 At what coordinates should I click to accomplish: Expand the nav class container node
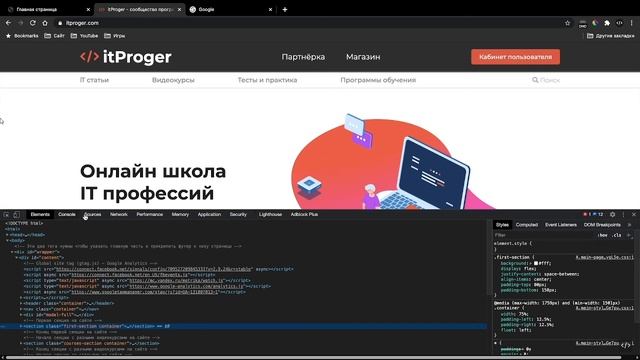click(x=21, y=309)
